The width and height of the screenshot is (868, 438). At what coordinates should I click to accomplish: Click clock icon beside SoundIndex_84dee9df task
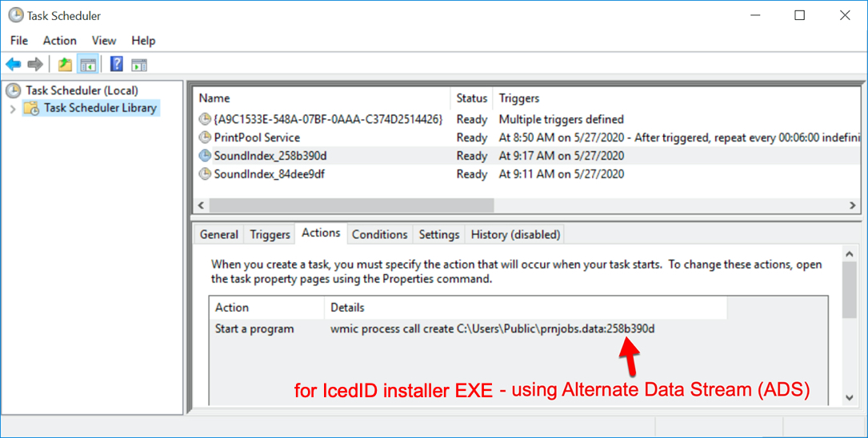tap(205, 173)
